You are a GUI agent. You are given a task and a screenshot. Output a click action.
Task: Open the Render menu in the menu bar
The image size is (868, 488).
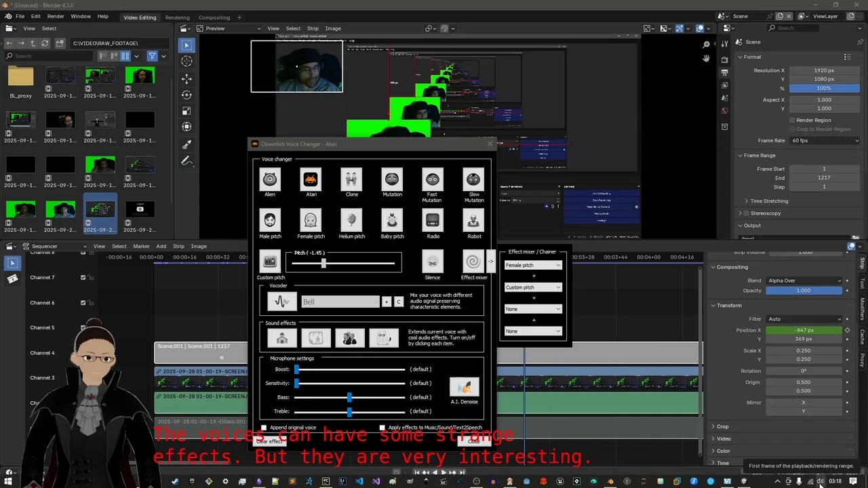pos(56,16)
